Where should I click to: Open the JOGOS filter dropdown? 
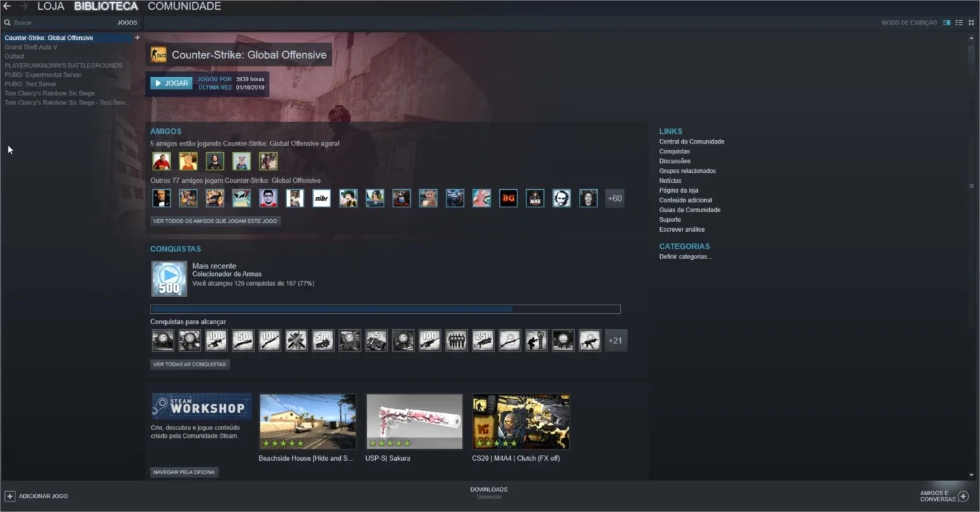click(127, 23)
